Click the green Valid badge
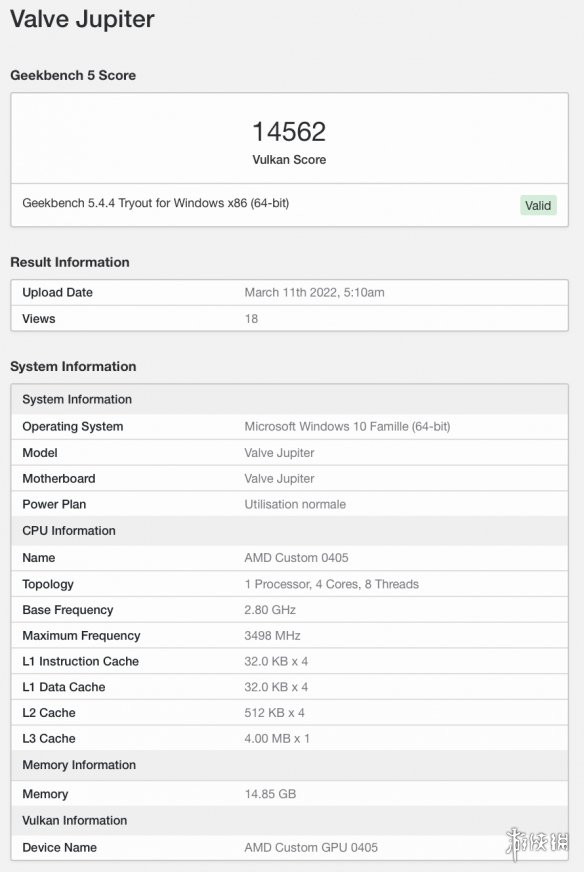The height and width of the screenshot is (872, 584). (x=538, y=205)
